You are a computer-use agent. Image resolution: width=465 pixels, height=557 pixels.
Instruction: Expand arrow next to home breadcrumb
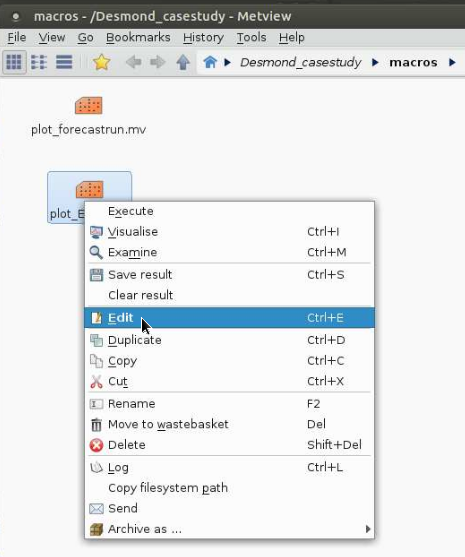[x=228, y=63]
